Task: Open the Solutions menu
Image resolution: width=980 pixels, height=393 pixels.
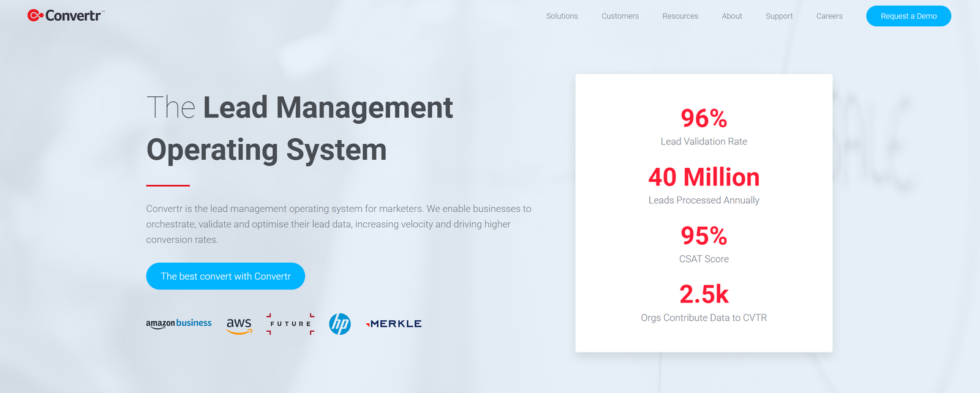Action: tap(562, 16)
